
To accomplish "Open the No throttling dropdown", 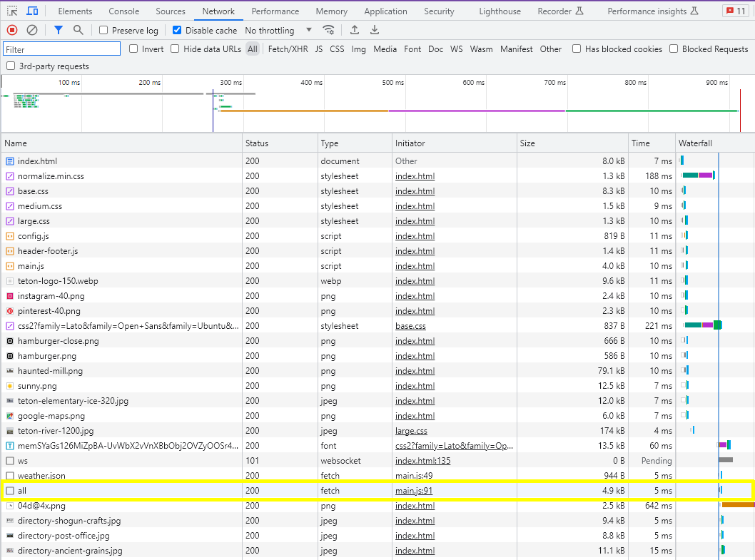I will 278,31.
